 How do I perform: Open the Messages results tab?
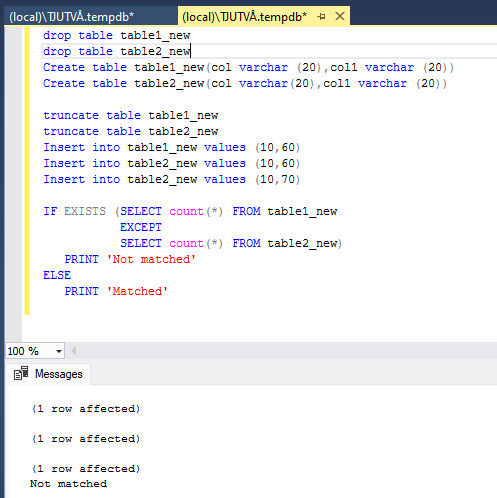48,374
